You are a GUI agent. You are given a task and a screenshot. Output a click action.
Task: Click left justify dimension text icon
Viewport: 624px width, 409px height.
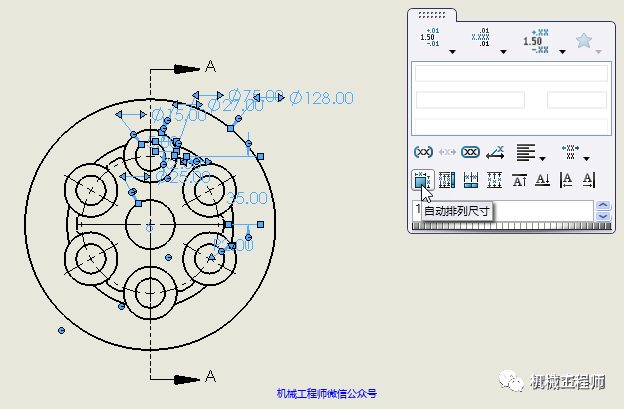[x=566, y=180]
